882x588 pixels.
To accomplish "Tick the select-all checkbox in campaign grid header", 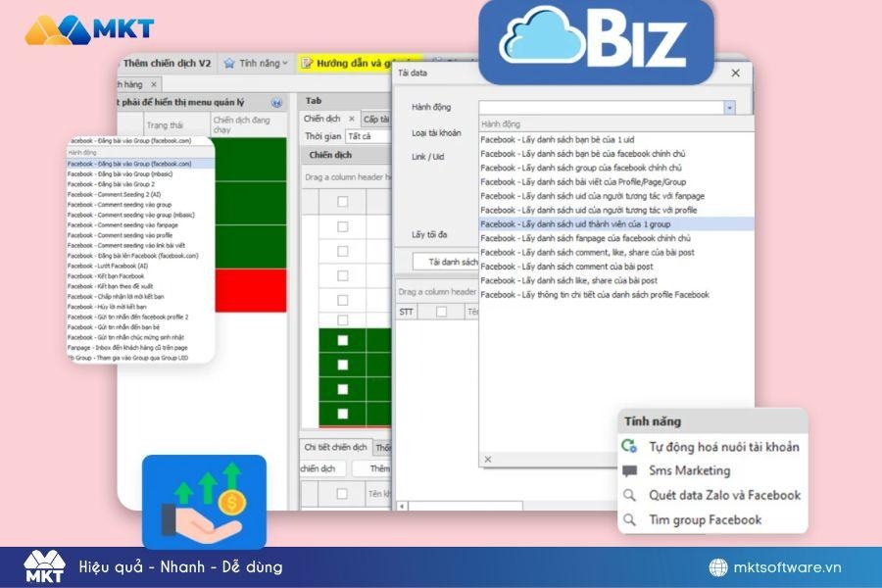I will pyautogui.click(x=342, y=202).
